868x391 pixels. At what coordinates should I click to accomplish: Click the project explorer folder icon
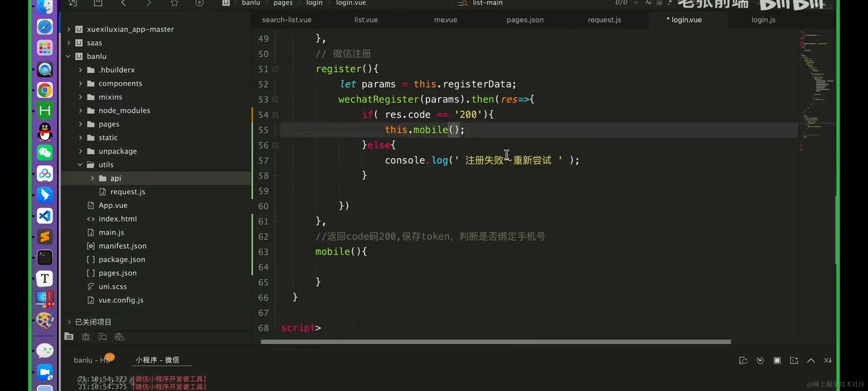tap(69, 337)
